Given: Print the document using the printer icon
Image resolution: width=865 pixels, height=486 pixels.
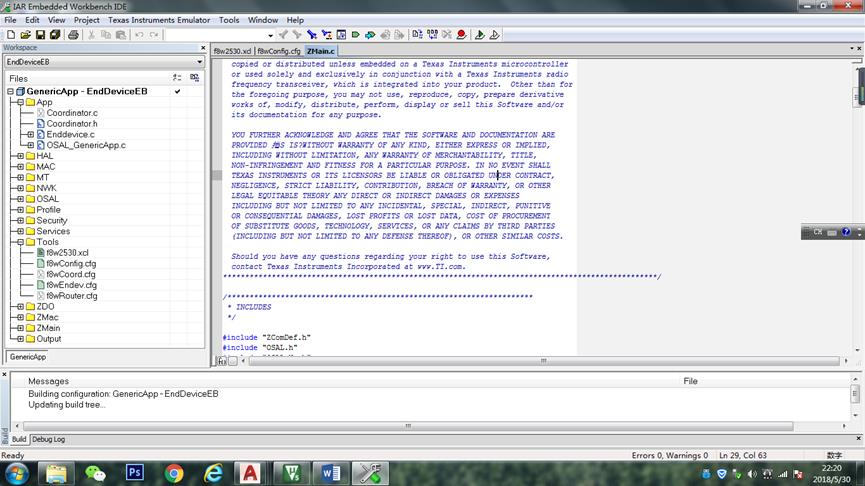Looking at the screenshot, I should (x=73, y=35).
